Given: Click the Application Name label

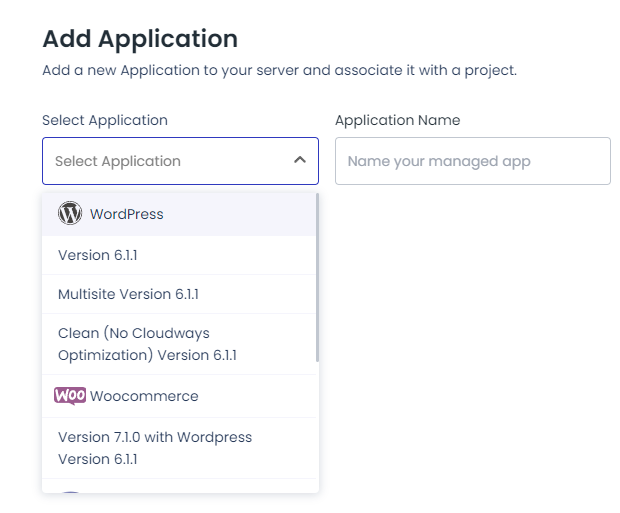Looking at the screenshot, I should point(398,120).
